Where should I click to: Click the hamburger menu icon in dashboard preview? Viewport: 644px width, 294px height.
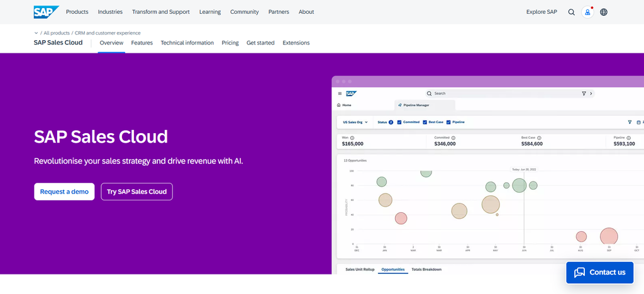[x=340, y=94]
